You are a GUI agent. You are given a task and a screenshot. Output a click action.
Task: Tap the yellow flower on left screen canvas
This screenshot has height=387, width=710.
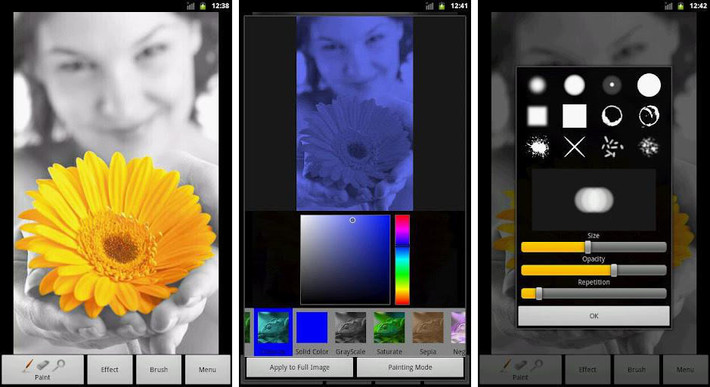point(117,234)
